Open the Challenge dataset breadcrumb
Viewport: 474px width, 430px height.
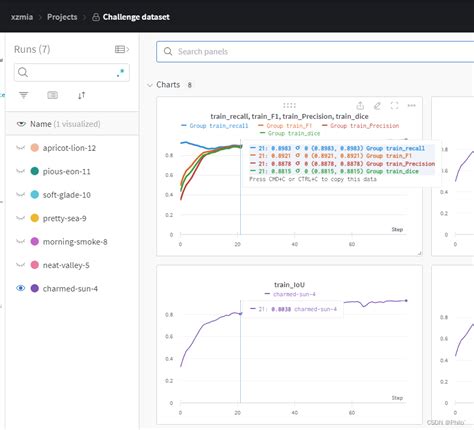point(136,17)
